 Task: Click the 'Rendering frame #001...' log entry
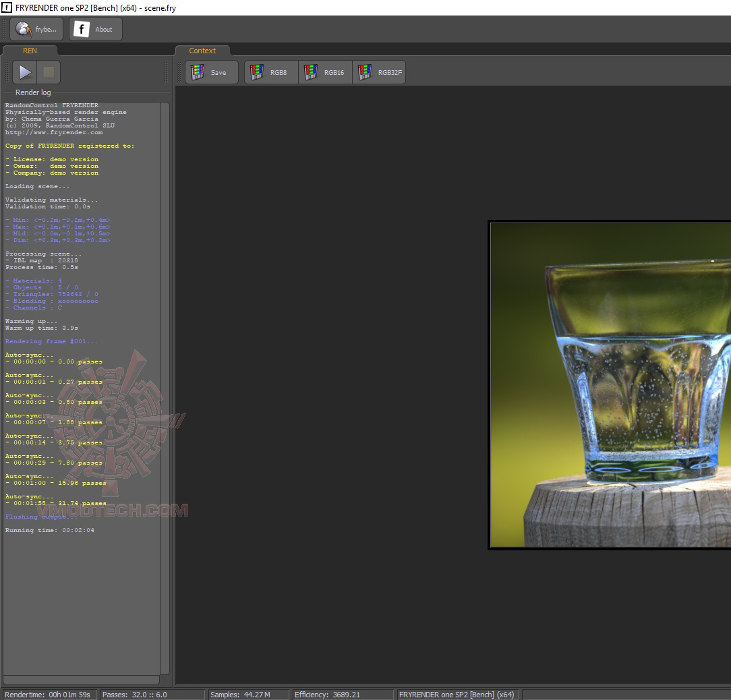pyautogui.click(x=51, y=341)
